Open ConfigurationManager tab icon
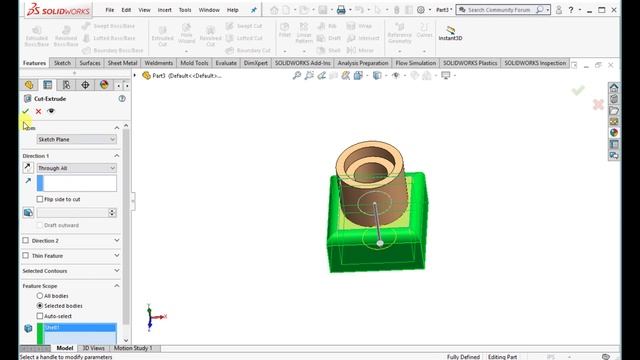The height and width of the screenshot is (360, 640). 67,85
